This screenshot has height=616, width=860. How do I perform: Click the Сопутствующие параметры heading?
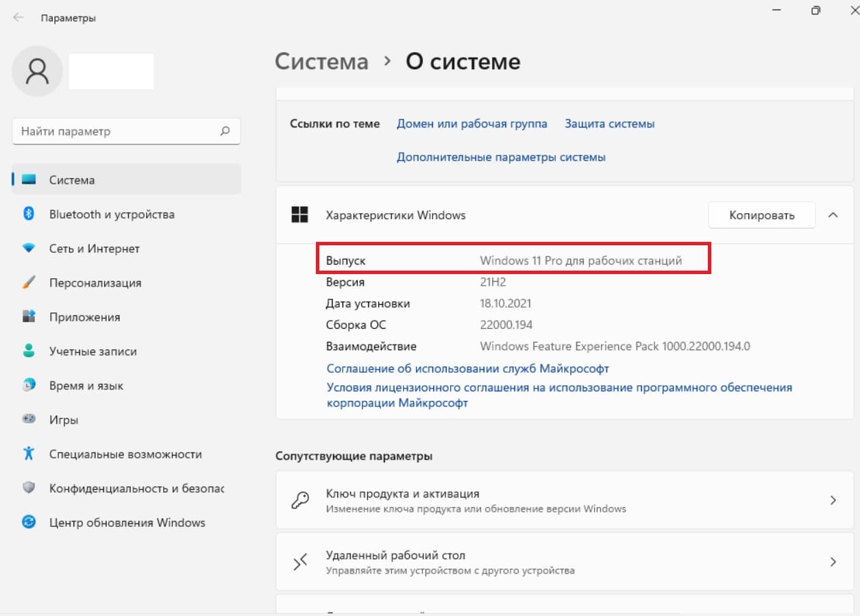354,456
